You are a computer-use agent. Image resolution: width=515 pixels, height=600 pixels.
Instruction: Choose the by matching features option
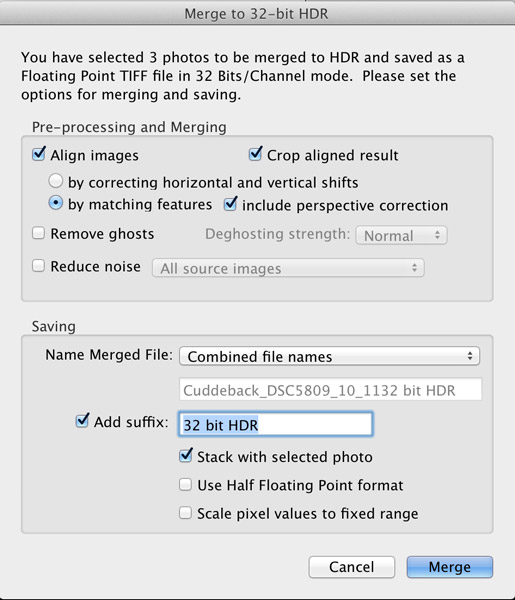coord(55,203)
